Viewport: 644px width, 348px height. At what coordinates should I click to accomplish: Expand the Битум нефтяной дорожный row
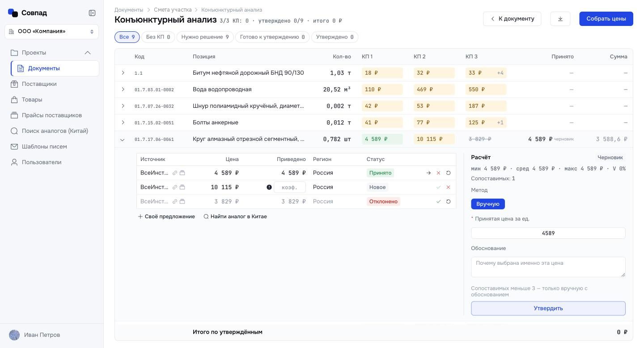[123, 73]
